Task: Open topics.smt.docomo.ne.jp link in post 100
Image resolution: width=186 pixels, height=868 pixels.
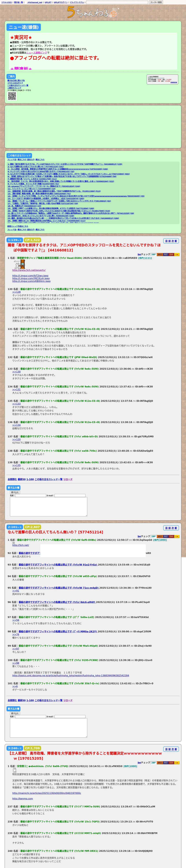Action: coord(71,675)
